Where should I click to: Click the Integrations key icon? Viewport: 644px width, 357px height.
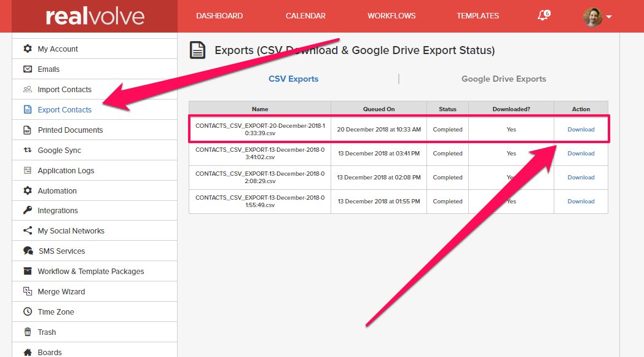(x=28, y=211)
